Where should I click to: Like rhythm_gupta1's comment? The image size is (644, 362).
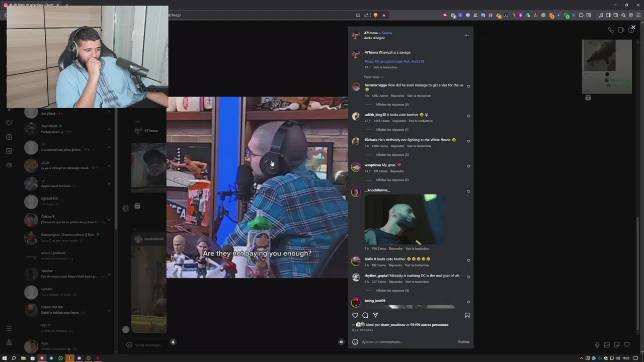click(x=468, y=277)
